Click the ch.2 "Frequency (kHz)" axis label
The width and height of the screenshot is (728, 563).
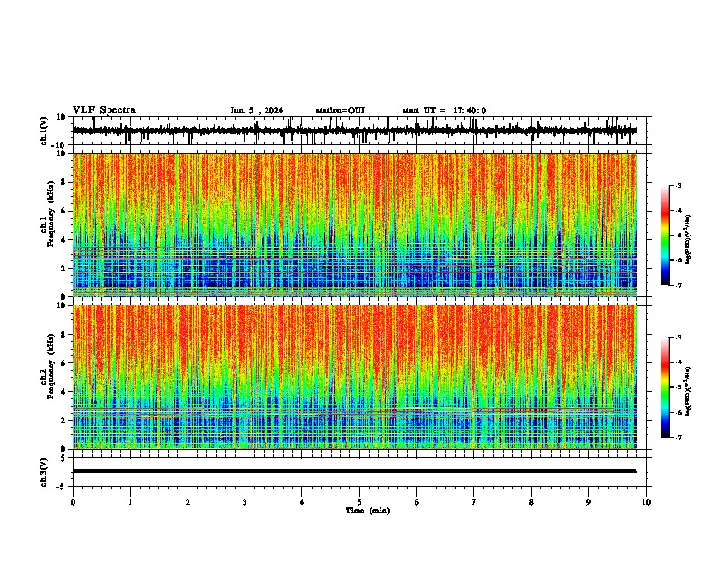(51, 366)
